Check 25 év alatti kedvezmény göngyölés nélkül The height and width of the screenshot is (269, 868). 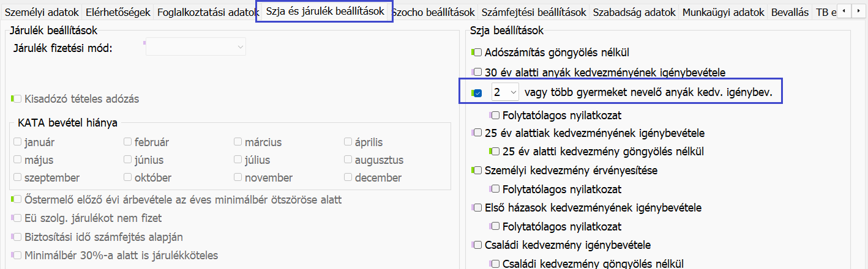click(x=495, y=151)
